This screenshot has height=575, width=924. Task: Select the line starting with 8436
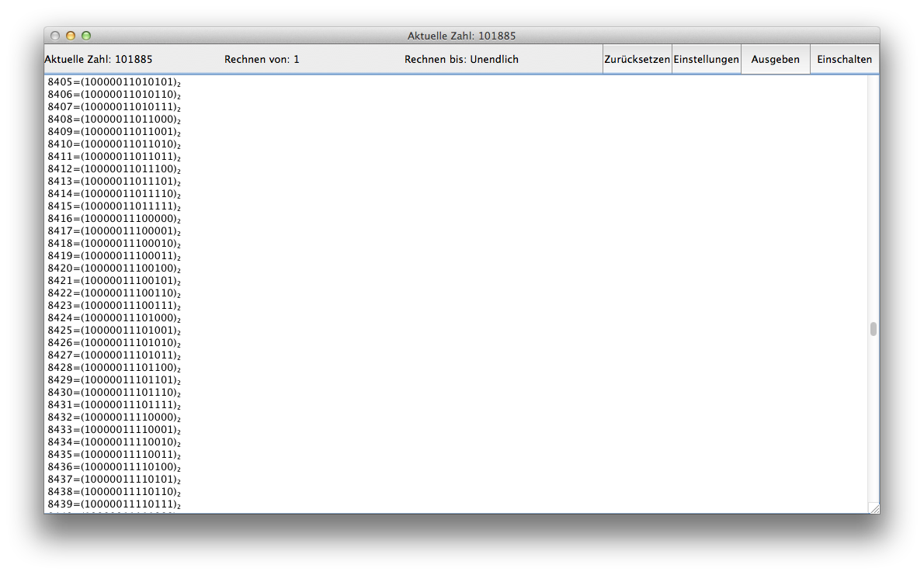click(114, 466)
